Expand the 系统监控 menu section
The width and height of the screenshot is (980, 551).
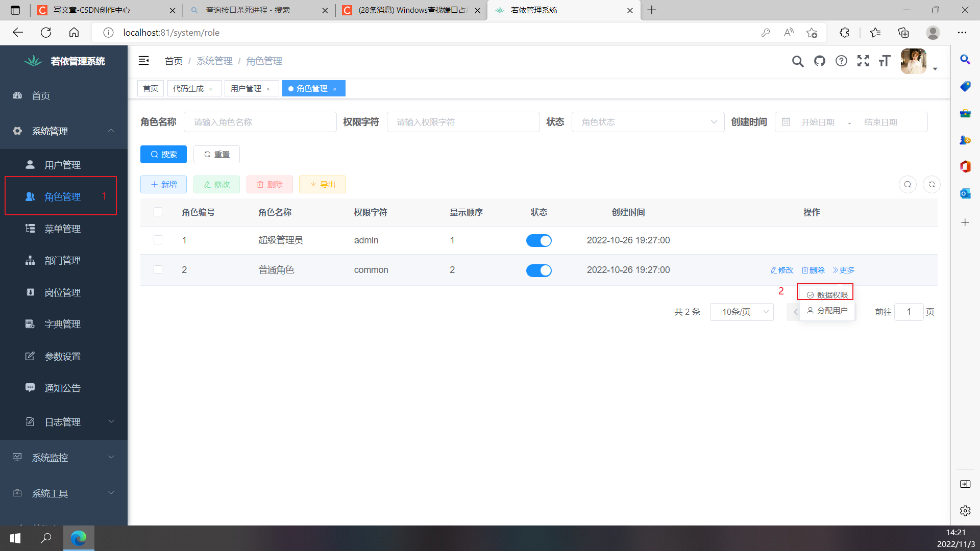50,457
